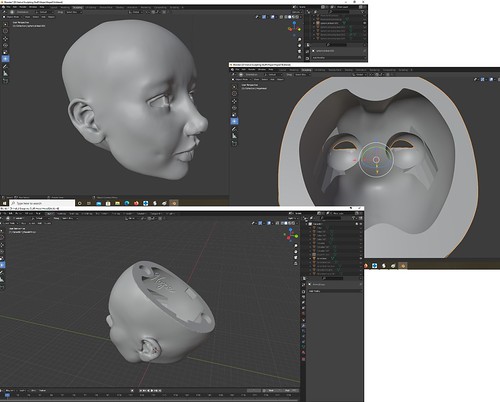Select the Measure tool in middle Blender window
Image resolution: width=500 pixels, height=402 pixels.
[x=234, y=136]
